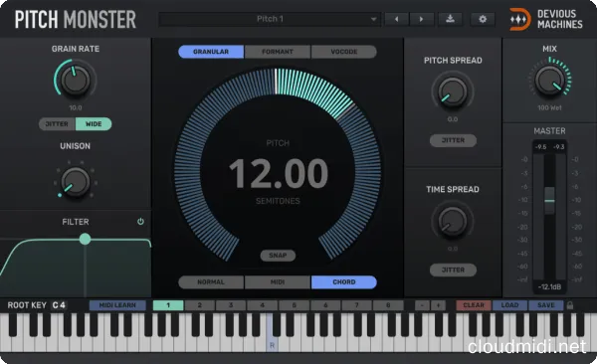Screen dimensions: 597x364
Task: Select chord slot 8
Action: pyautogui.click(x=388, y=305)
